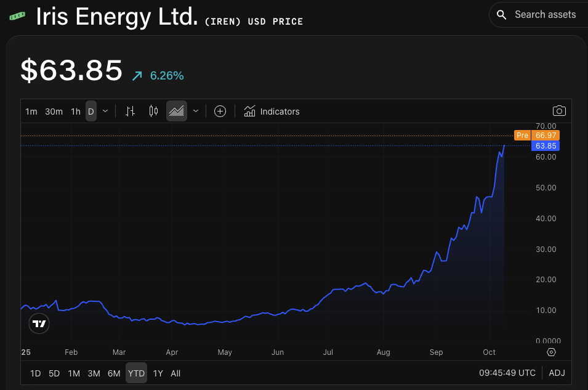Click the Feb time axis label
Image resolution: width=588 pixels, height=390 pixels.
coord(71,352)
